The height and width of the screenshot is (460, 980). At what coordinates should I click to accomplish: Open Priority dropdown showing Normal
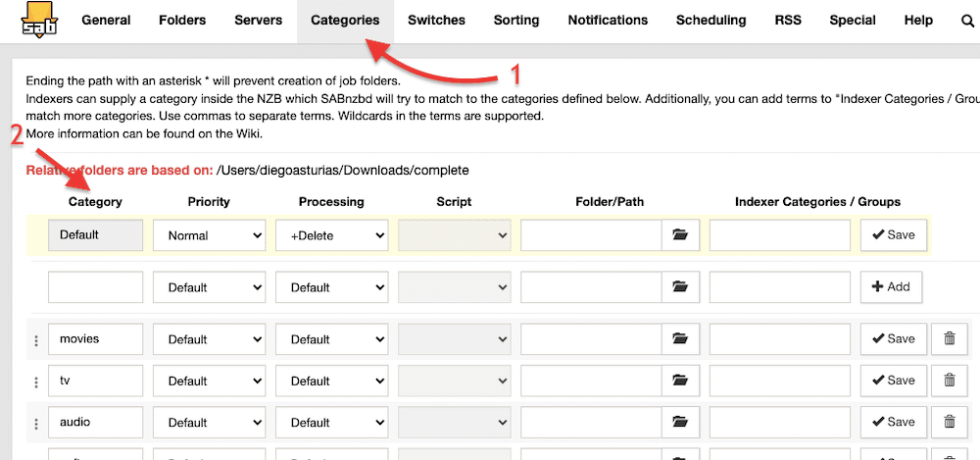click(x=209, y=235)
